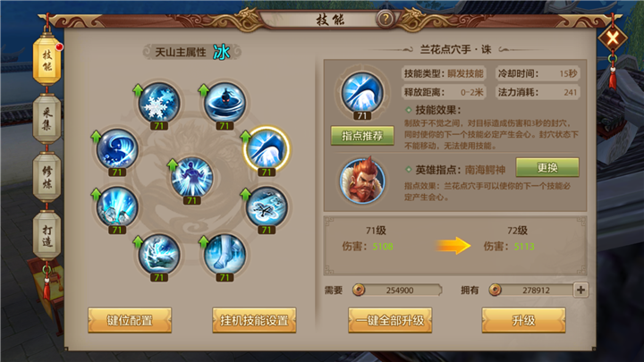644x362 pixels.
Task: Select the ice foot skill icon
Action: 225,255
